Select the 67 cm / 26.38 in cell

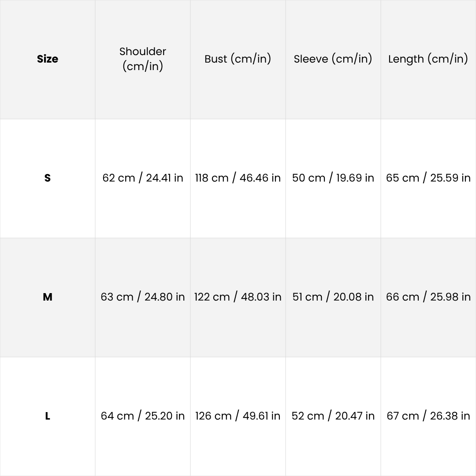(x=428, y=416)
